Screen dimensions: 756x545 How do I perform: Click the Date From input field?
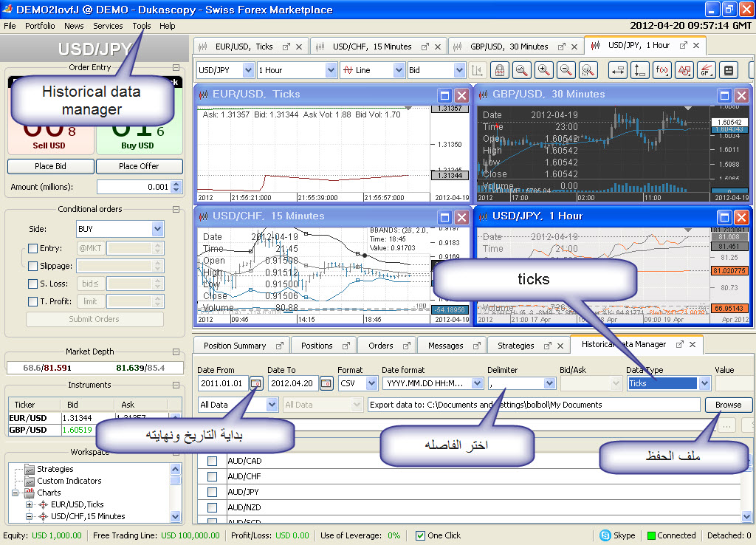point(223,383)
